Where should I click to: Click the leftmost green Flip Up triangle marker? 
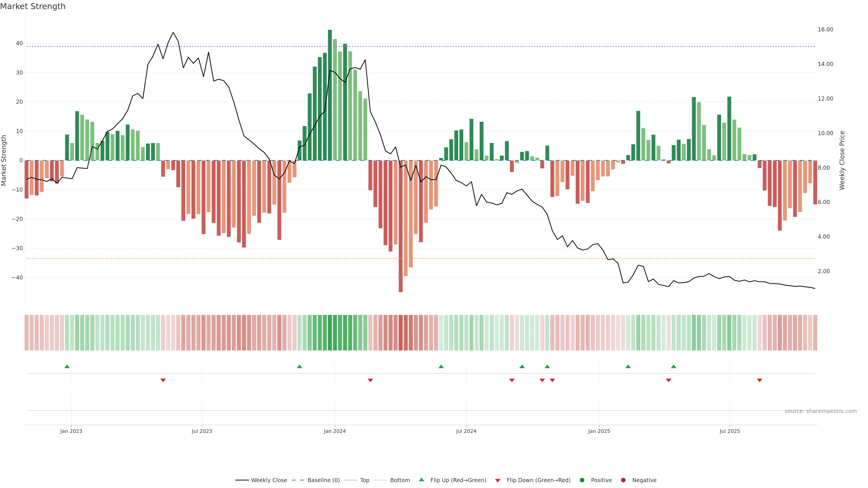coord(67,366)
